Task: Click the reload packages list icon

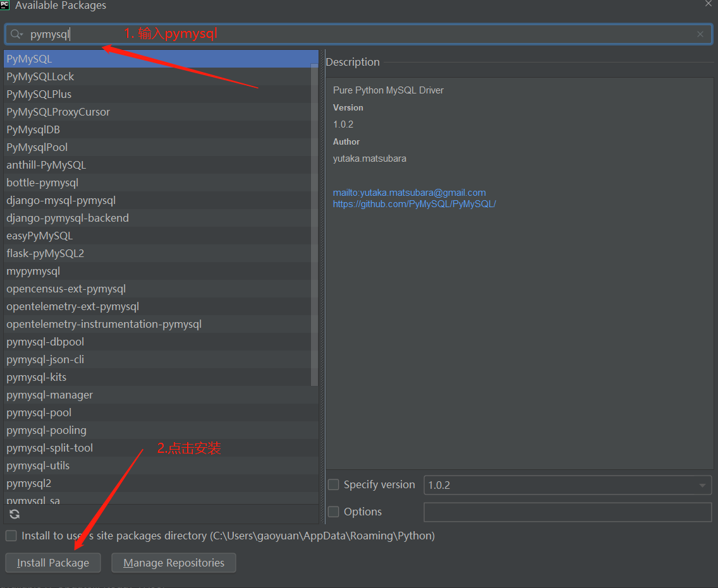Action: coord(15,514)
